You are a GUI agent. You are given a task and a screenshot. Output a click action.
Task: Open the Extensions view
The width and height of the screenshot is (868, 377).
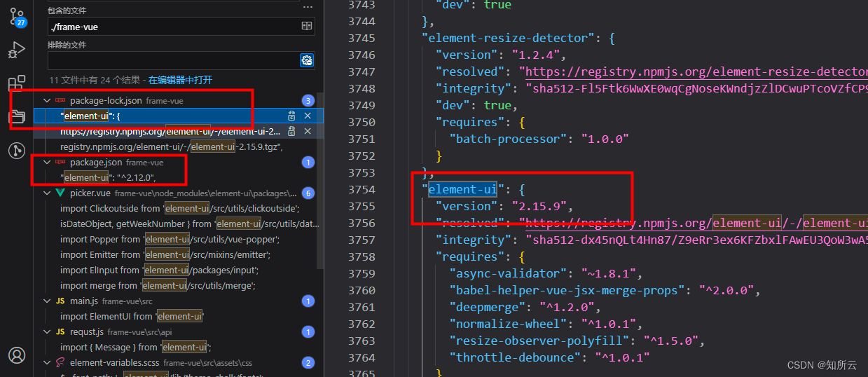tap(17, 83)
